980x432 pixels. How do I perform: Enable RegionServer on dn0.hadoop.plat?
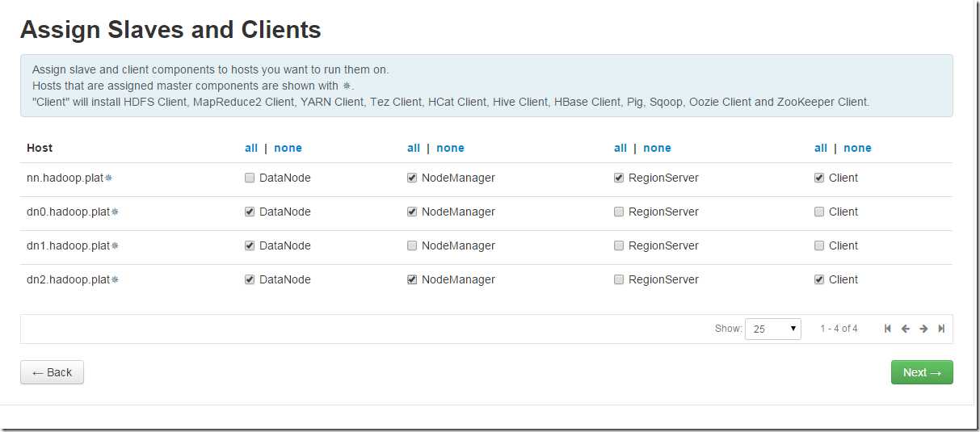pyautogui.click(x=619, y=212)
